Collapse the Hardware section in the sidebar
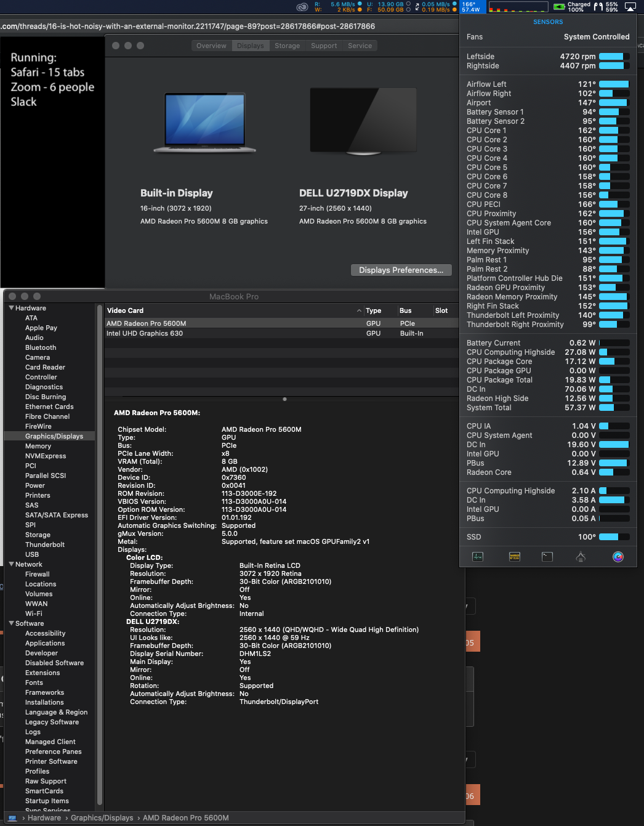The width and height of the screenshot is (644, 826). pos(11,308)
